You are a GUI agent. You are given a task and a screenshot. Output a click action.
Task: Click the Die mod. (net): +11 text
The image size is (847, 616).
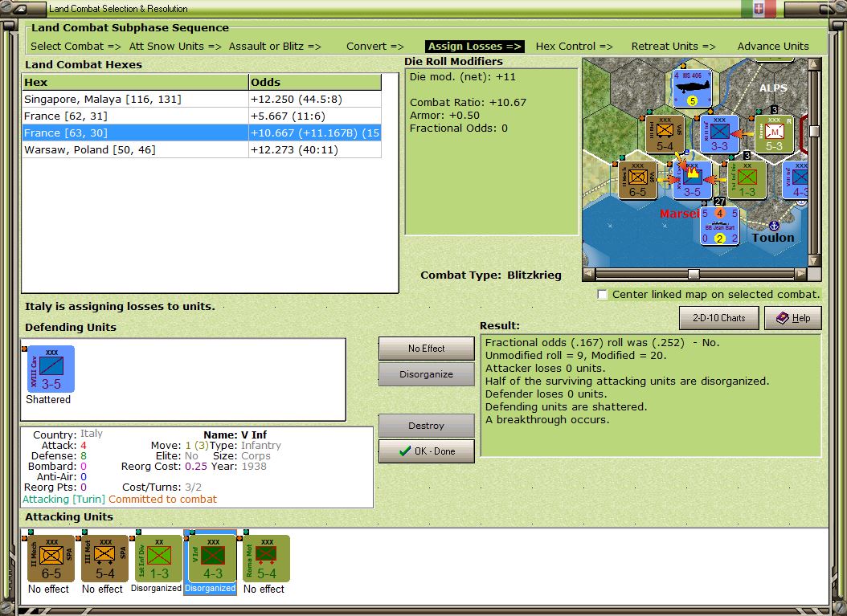(462, 76)
